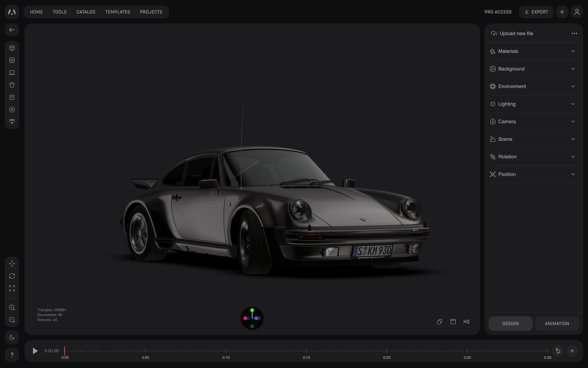This screenshot has height=368, width=588.
Task: Click the zoom out magnifier icon
Action: tap(12, 320)
